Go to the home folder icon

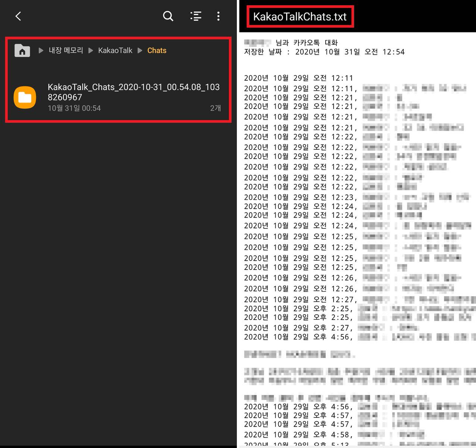point(22,50)
